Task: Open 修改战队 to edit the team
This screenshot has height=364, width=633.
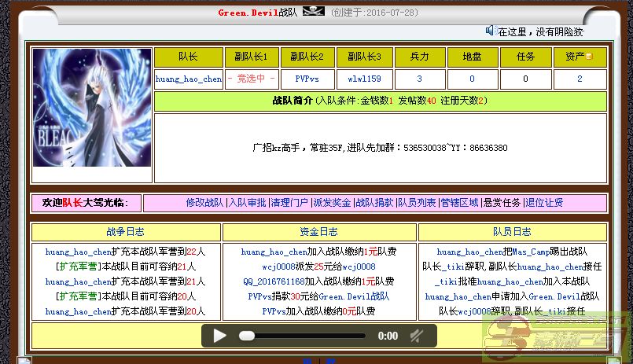Action: tap(204, 203)
